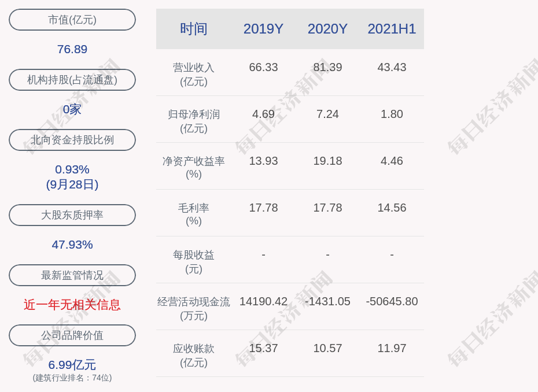Image resolution: width=538 pixels, height=392 pixels.
Task: Open the red 近一年无相关信息 text
Action: (x=72, y=305)
